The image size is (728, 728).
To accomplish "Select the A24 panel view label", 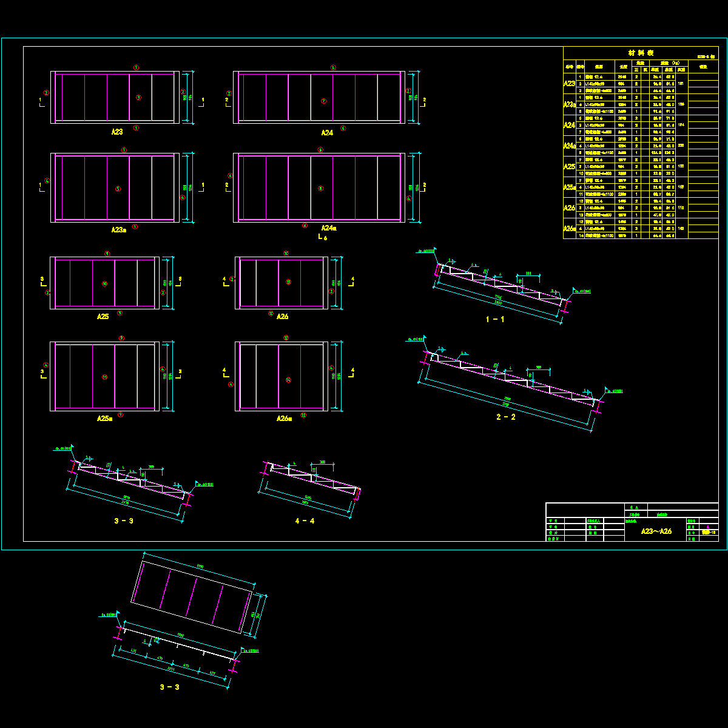I will click(328, 132).
